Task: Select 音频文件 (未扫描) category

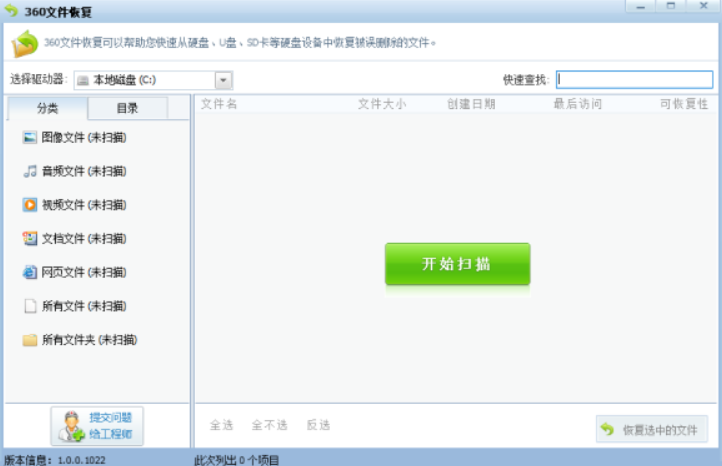Action: point(84,171)
